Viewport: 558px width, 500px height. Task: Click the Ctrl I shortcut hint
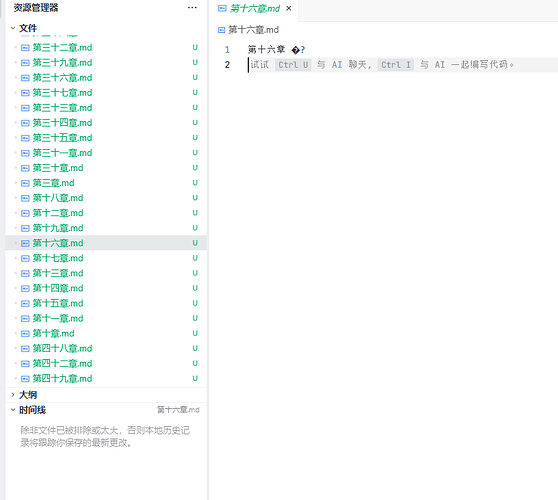[x=396, y=65]
